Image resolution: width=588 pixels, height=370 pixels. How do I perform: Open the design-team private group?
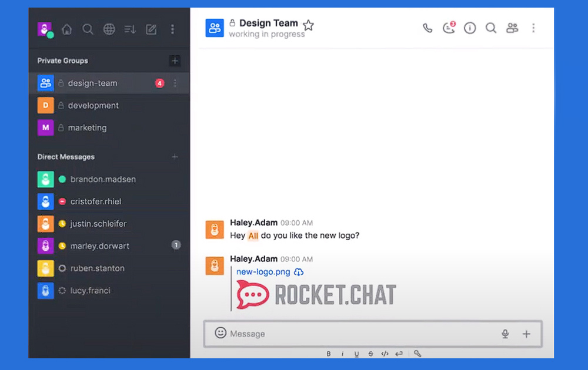[x=109, y=83]
